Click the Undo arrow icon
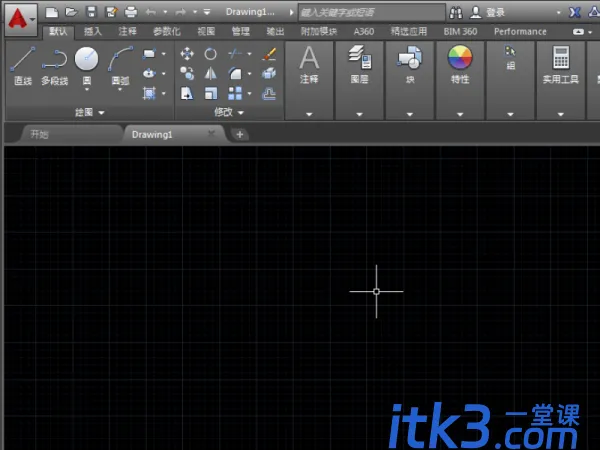This screenshot has height=450, width=600. [x=150, y=12]
